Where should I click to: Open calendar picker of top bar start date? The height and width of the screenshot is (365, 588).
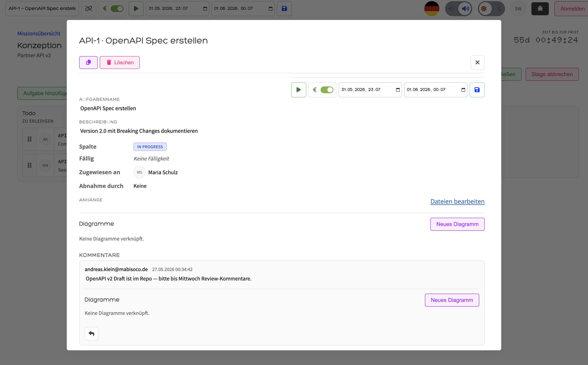point(205,9)
